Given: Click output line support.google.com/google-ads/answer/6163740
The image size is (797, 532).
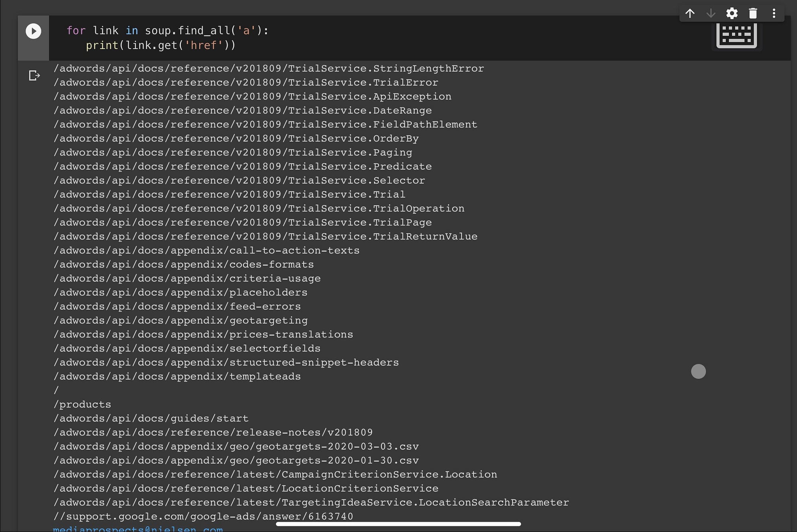Looking at the screenshot, I should click(x=203, y=516).
